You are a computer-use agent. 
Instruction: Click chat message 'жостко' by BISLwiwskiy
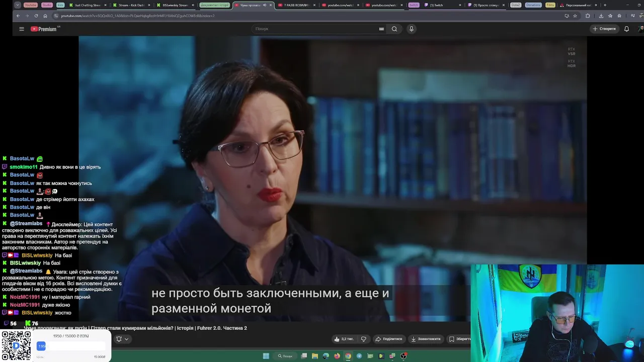63,313
